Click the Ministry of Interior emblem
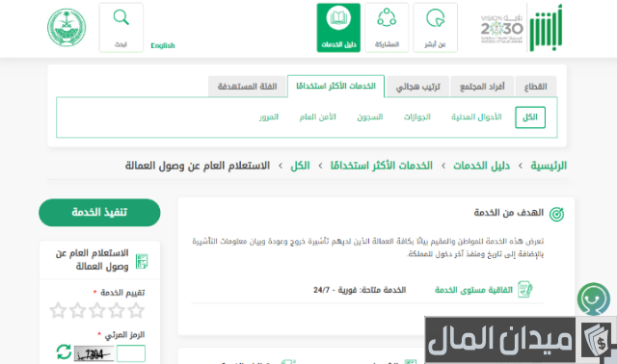Viewport: 617px width, 364px height. tap(67, 28)
